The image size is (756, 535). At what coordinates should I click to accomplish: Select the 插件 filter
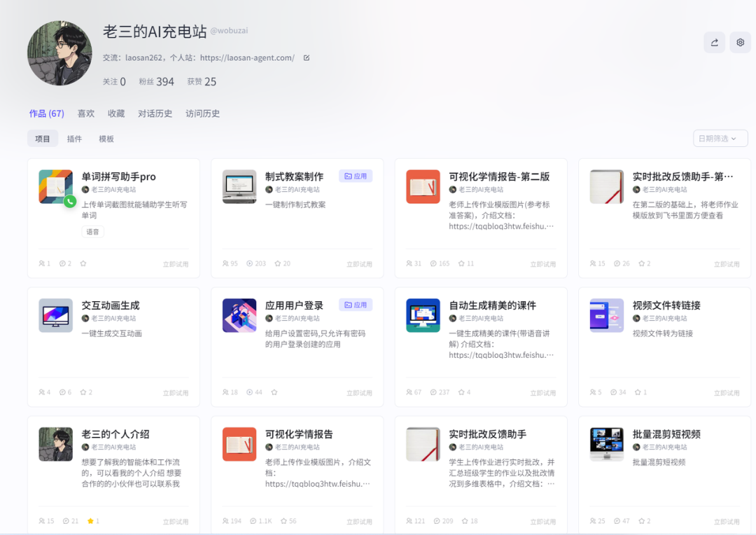point(74,138)
